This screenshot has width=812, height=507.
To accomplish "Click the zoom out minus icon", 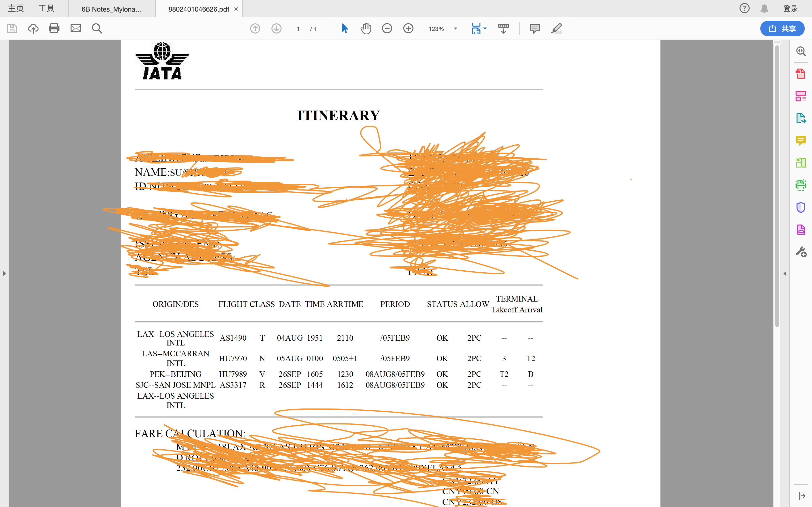I will [x=387, y=28].
